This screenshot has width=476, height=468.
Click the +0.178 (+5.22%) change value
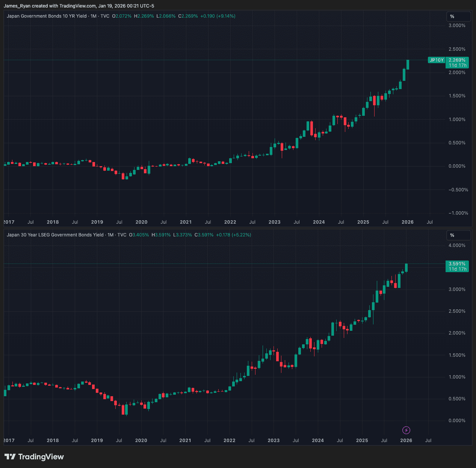click(234, 235)
